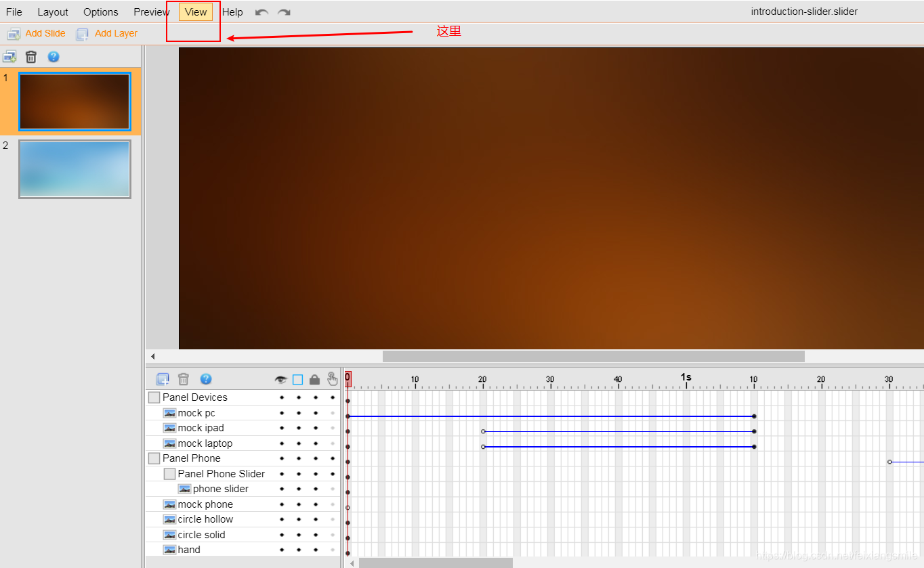The image size is (924, 568).
Task: Open the Layout menu
Action: (x=53, y=12)
